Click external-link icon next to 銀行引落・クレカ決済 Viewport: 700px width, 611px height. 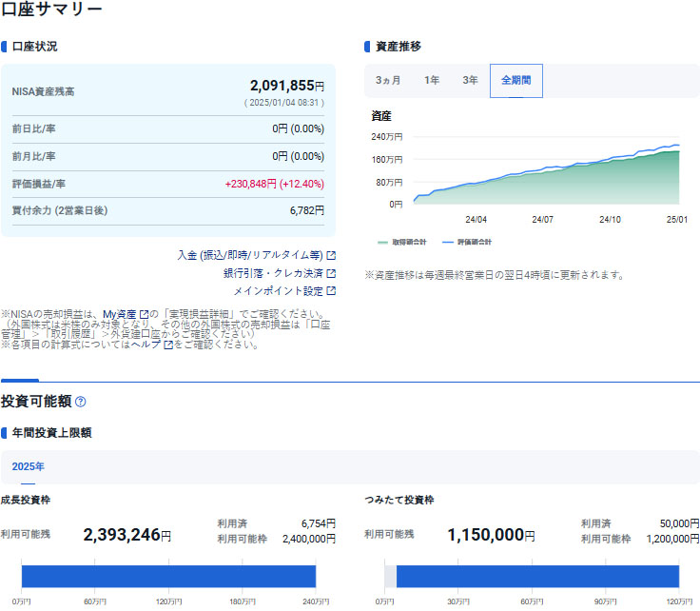(x=331, y=273)
